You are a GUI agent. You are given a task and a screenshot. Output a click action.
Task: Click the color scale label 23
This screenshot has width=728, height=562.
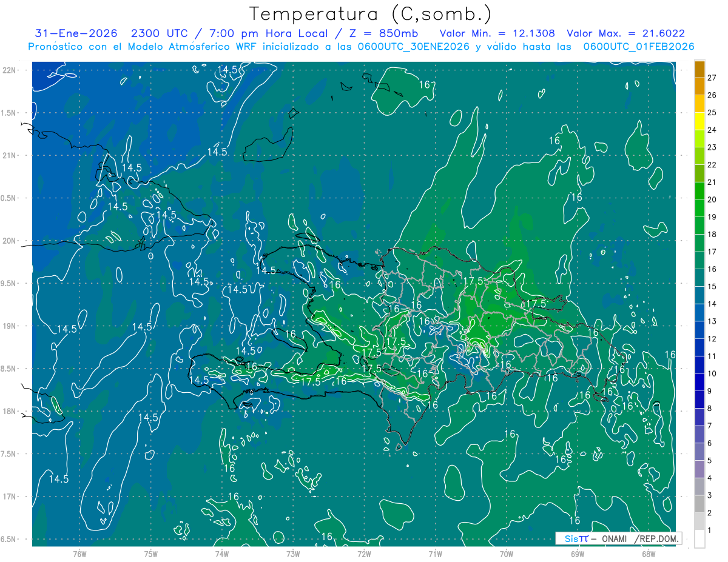pos(712,147)
